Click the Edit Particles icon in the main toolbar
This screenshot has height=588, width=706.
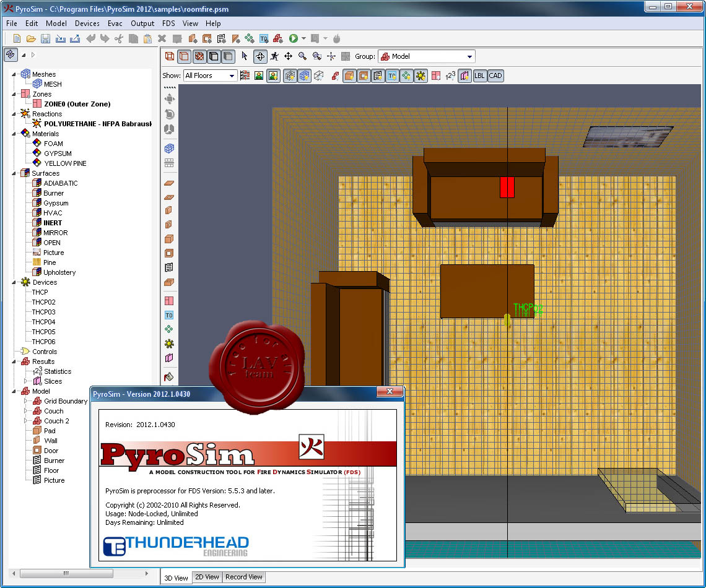coord(249,39)
